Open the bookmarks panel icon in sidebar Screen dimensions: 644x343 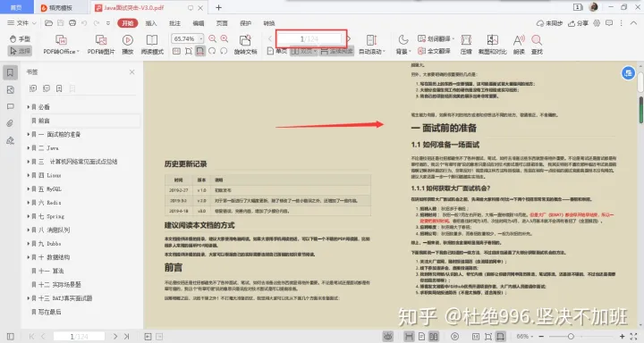click(x=10, y=72)
